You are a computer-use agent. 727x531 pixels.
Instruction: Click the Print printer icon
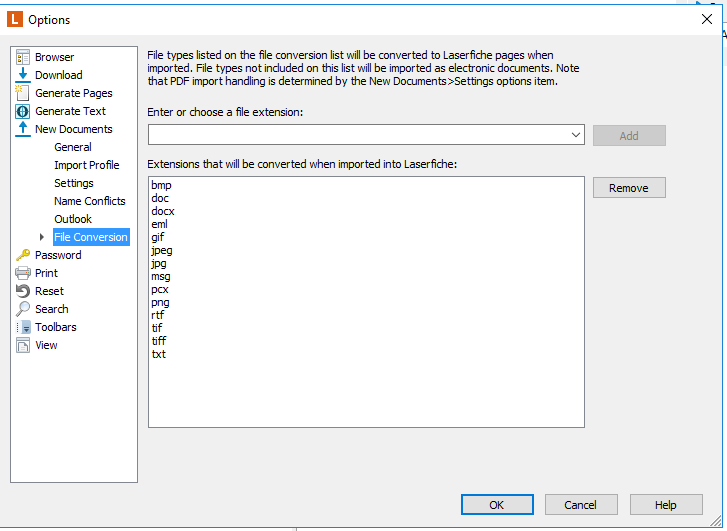23,273
